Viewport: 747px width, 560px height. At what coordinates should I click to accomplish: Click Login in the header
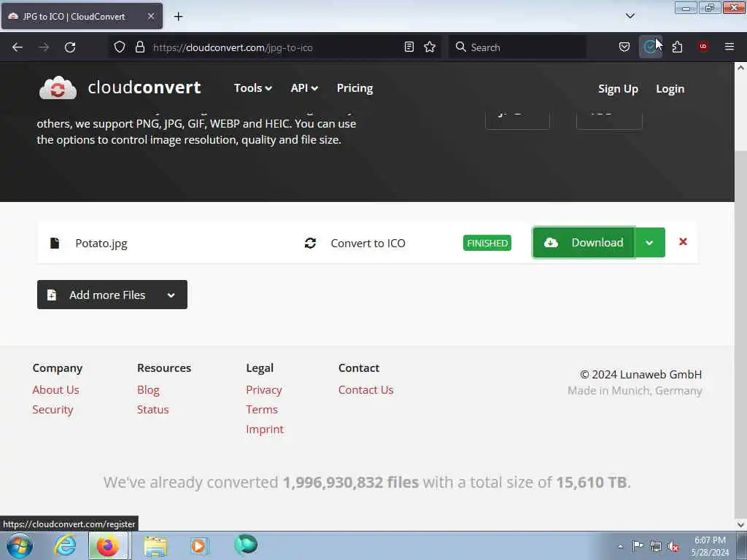click(x=670, y=89)
